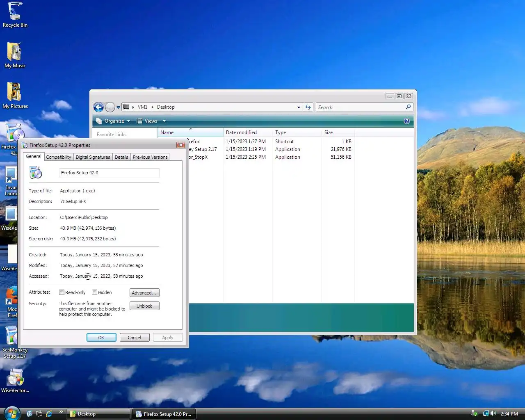Sort by Date modified column header
The height and width of the screenshot is (420, 525).
pos(248,132)
